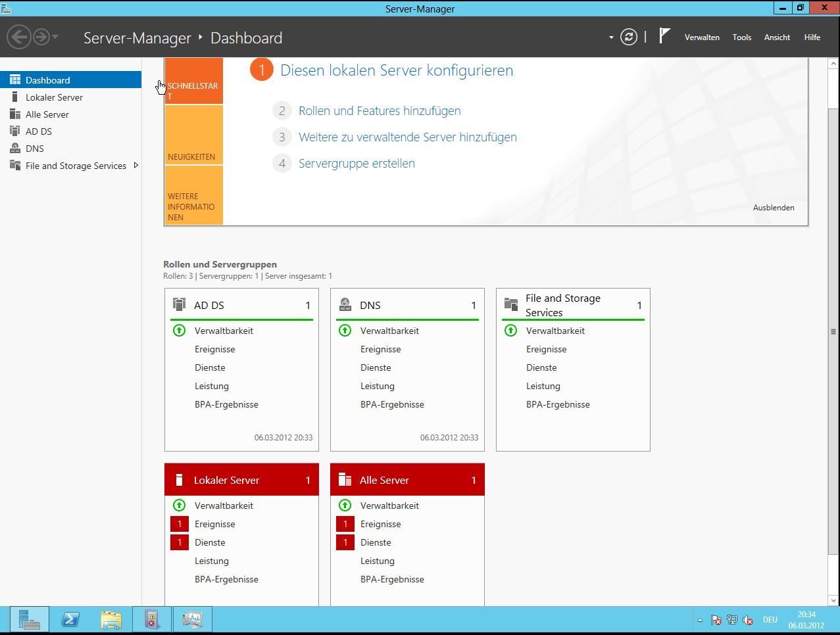Screen dimensions: 840x635
Task: Click green Verwaltbarkeit icon in DNS tile
Action: pos(345,331)
